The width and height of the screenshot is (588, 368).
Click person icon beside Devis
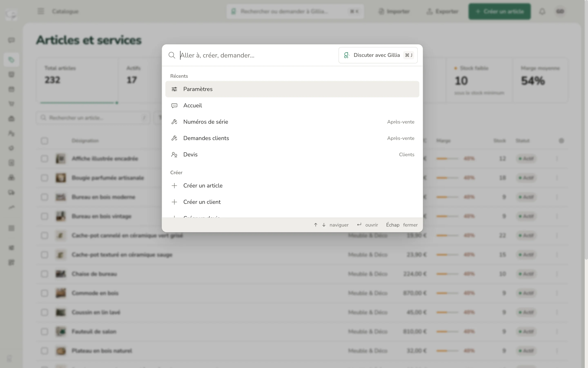(x=174, y=155)
